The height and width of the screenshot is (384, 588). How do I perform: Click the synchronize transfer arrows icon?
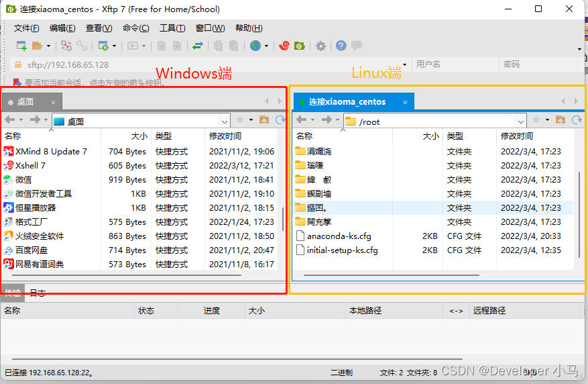click(198, 46)
